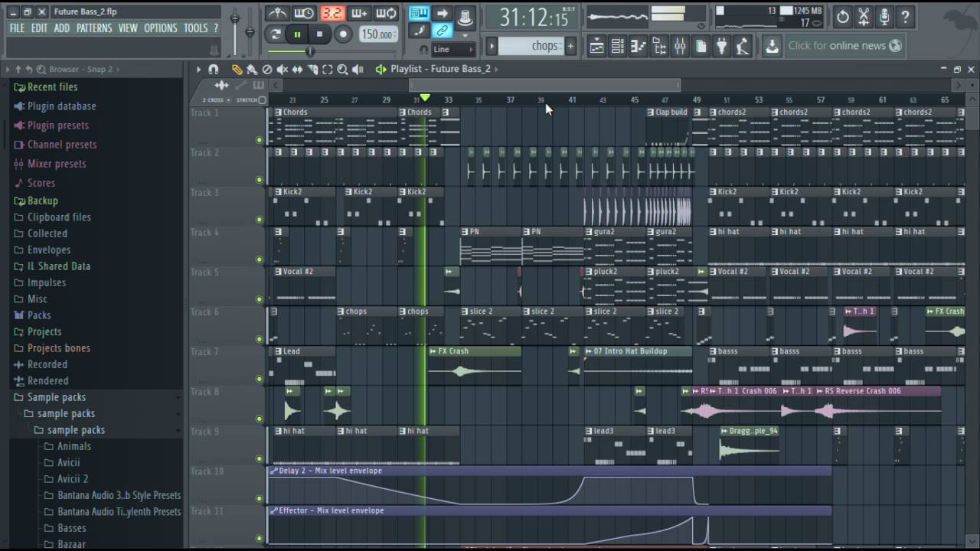Add new pattern with plus button
This screenshot has width=980, height=551.
tap(570, 46)
